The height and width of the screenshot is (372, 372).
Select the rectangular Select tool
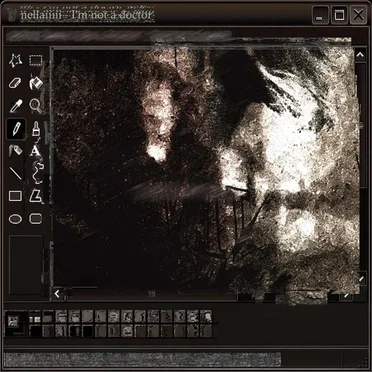point(35,60)
